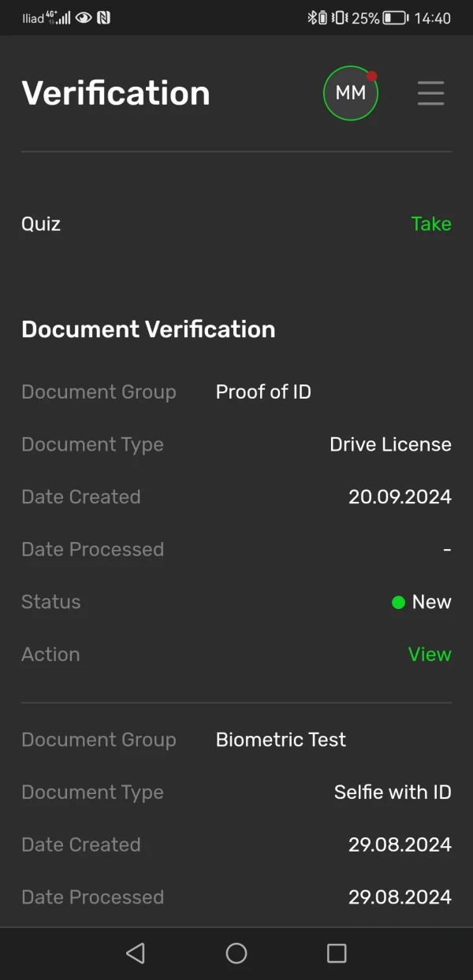View the Drive License document
The width and height of the screenshot is (473, 980).
pos(430,654)
